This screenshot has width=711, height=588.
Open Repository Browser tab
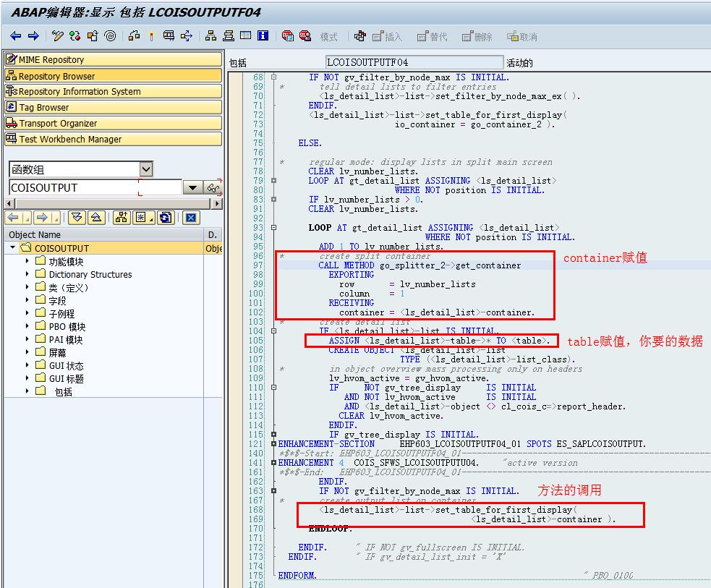(114, 76)
